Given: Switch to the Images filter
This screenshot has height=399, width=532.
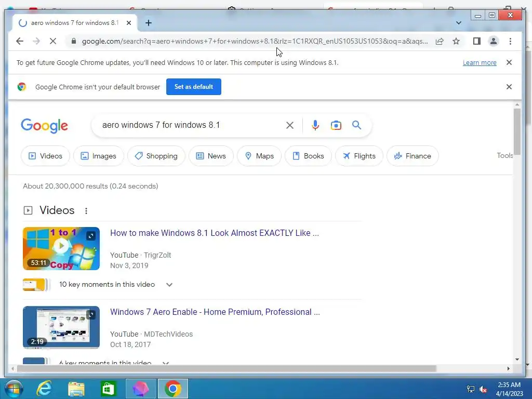Looking at the screenshot, I should [x=98, y=156].
